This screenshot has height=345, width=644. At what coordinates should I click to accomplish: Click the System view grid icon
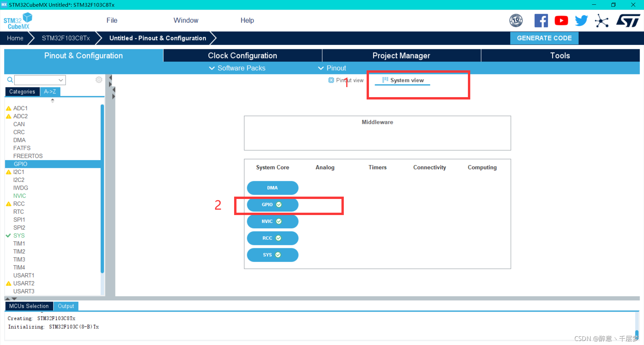pos(385,80)
